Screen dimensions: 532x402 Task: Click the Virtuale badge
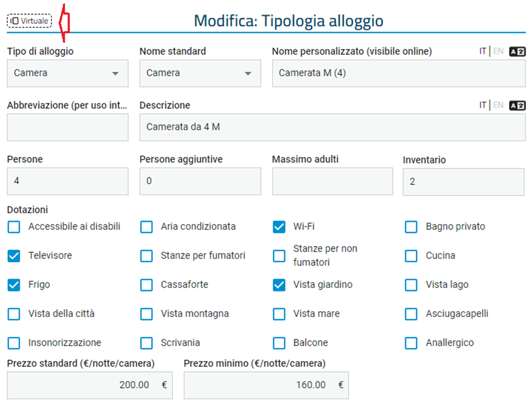30,21
